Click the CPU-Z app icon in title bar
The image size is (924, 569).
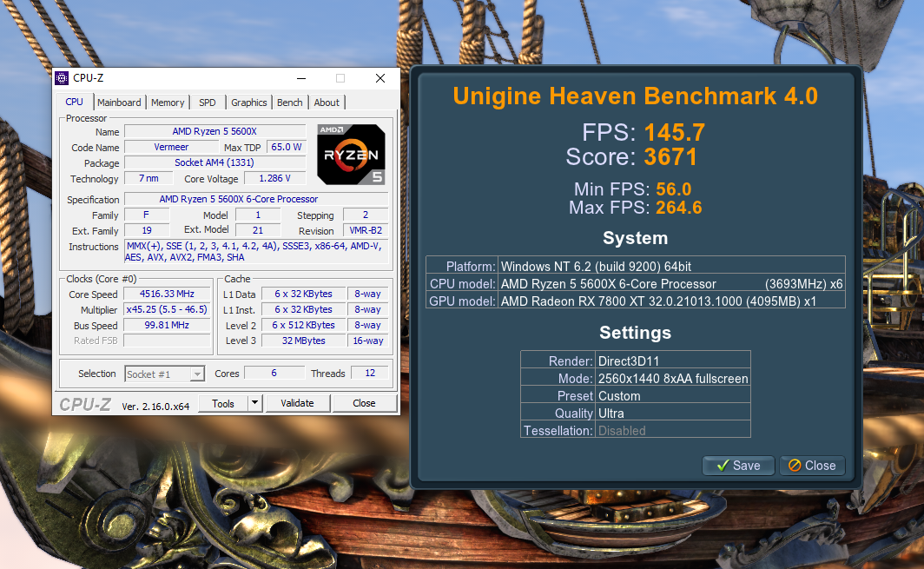pos(62,78)
